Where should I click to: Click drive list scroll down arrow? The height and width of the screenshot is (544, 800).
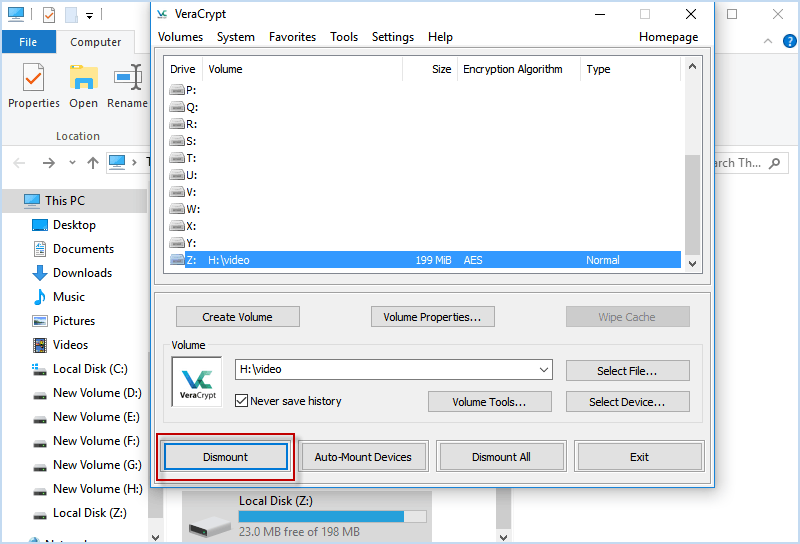coord(692,264)
